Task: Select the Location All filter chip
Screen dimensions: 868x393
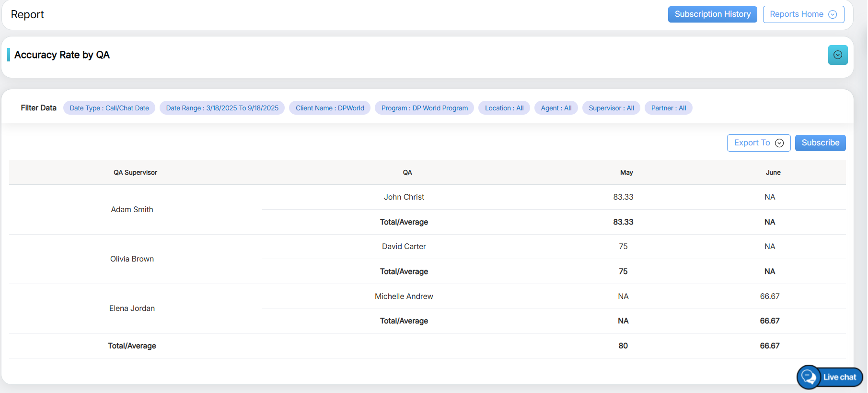Action: coord(504,108)
